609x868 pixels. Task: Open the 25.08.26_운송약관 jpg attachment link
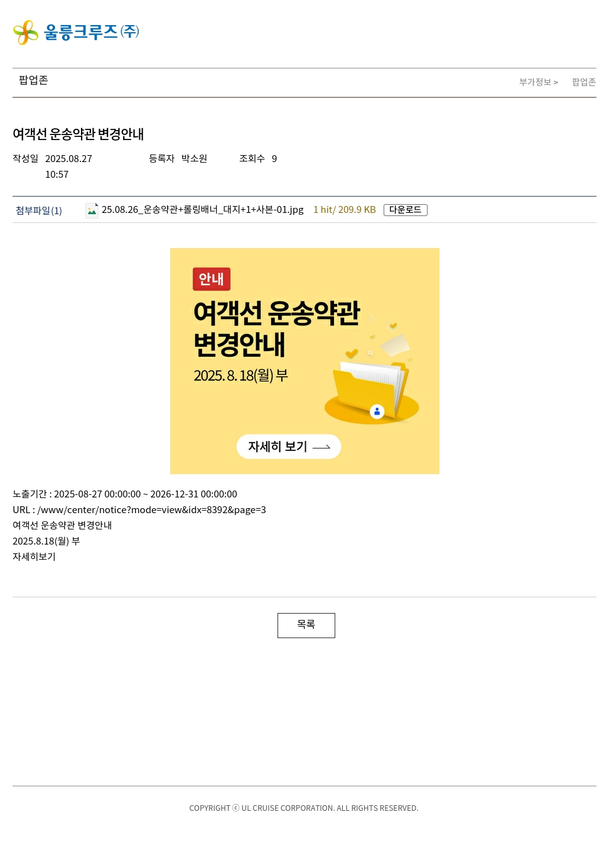[203, 210]
